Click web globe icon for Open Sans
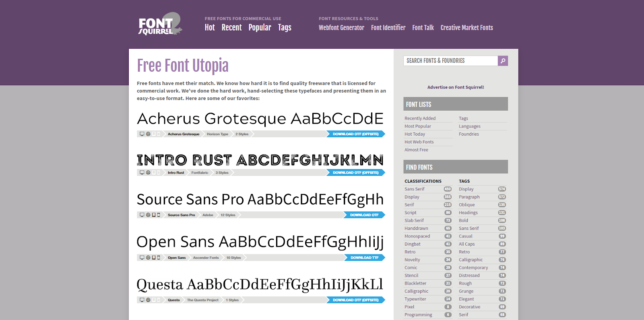Screen dimensions: 644x320 click(x=148, y=258)
